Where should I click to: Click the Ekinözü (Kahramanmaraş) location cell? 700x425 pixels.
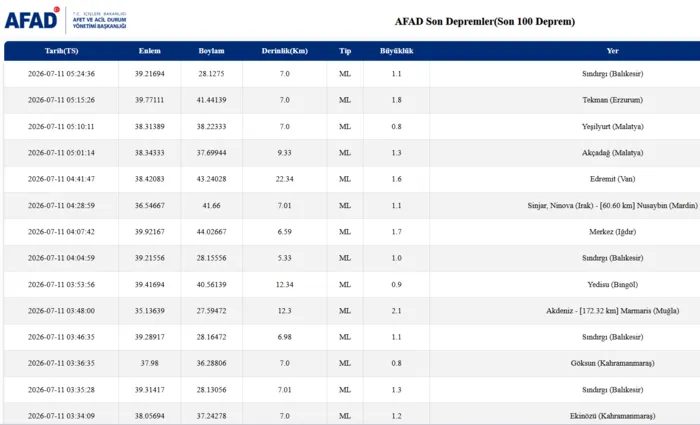tap(612, 416)
